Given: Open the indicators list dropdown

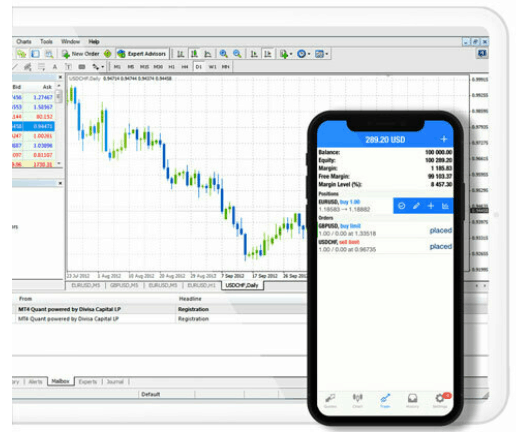Looking at the screenshot, I should tap(286, 54).
